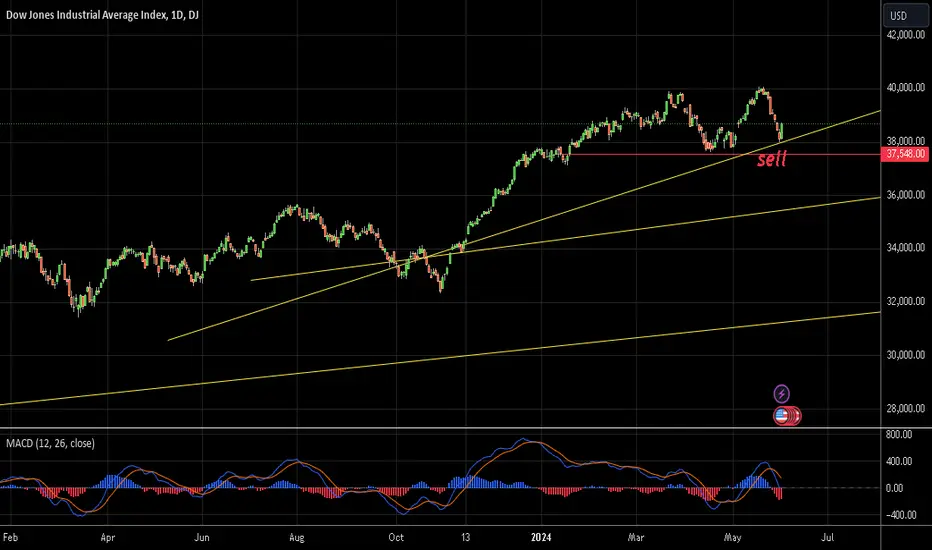Click the Feb label on time axis
Viewport: 932px width, 550px height.
(10, 538)
